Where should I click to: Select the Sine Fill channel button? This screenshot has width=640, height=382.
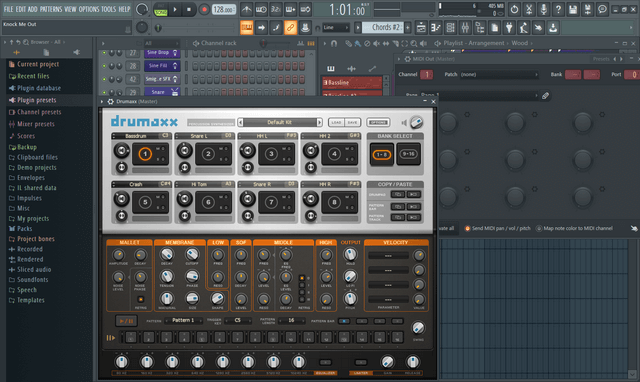pos(162,66)
